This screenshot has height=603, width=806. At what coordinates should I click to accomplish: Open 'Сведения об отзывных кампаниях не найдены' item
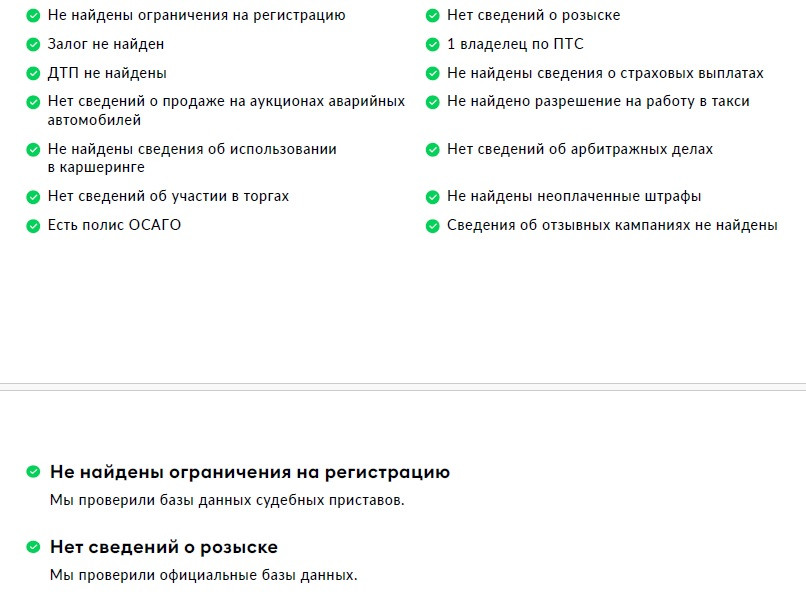tap(612, 226)
